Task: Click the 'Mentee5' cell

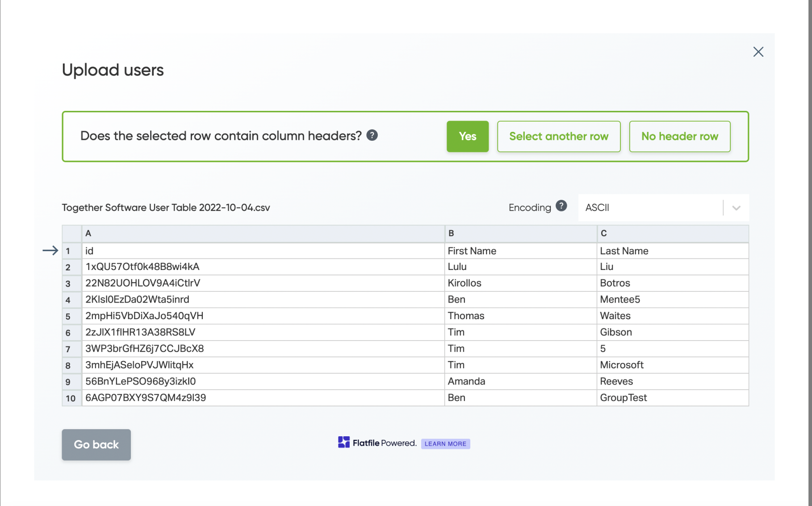Action: [x=673, y=299]
